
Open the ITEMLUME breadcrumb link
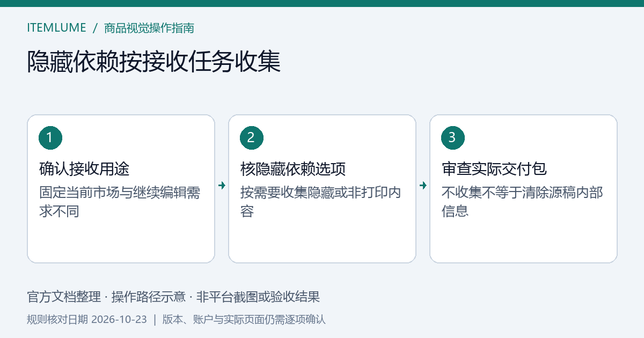[56, 28]
